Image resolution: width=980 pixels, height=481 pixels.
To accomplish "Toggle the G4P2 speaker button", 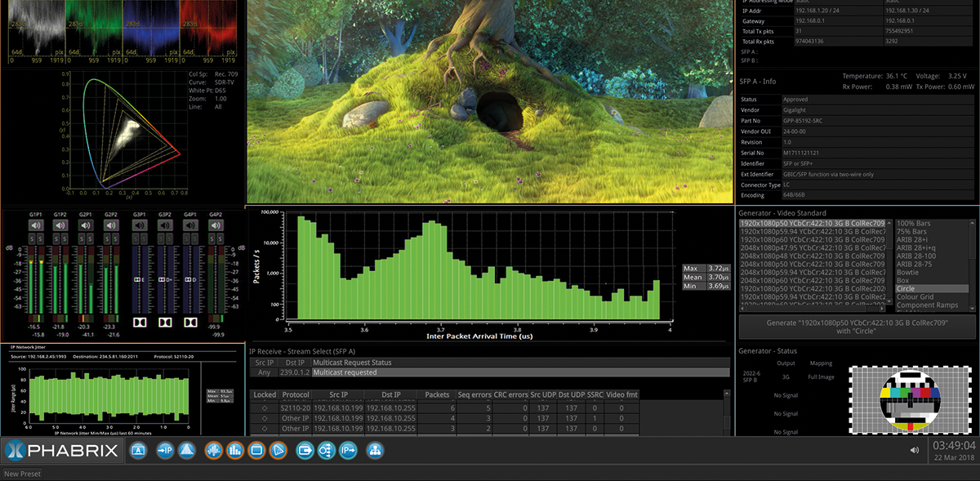I will click(216, 225).
